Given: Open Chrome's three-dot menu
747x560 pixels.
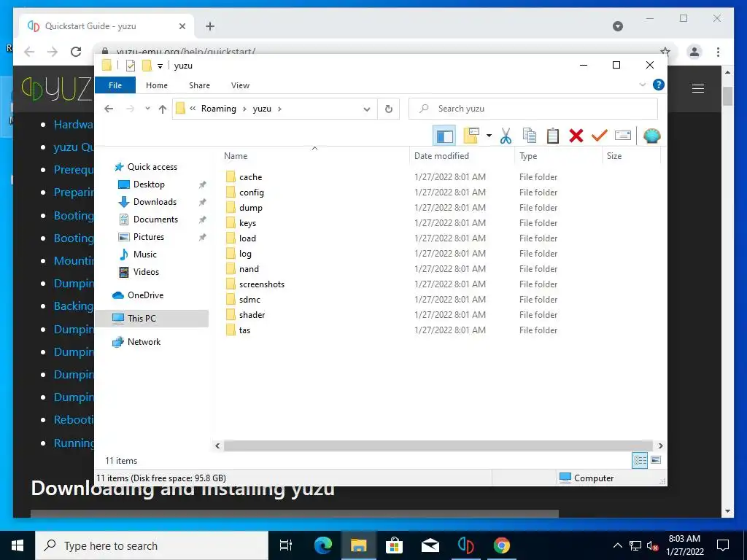Looking at the screenshot, I should [x=718, y=52].
